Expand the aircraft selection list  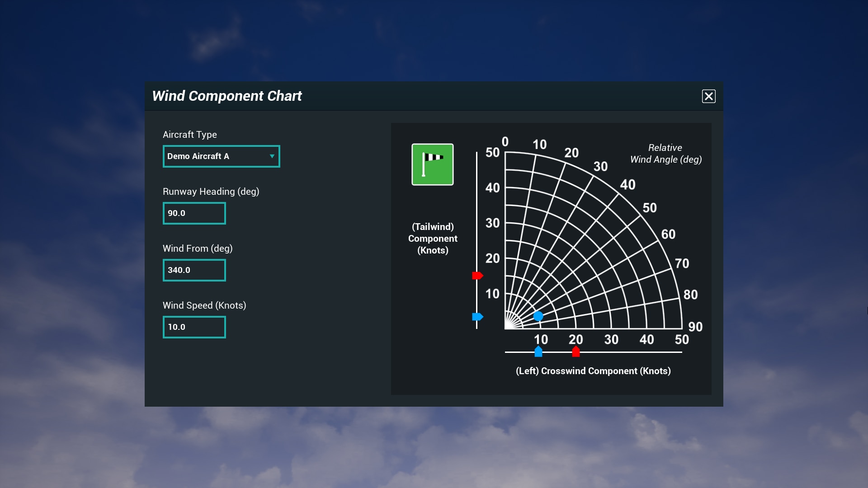point(221,156)
